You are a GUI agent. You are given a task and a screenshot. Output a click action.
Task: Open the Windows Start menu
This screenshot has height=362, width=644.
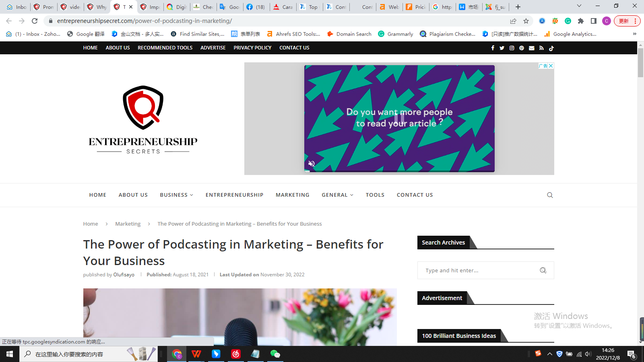pyautogui.click(x=10, y=354)
